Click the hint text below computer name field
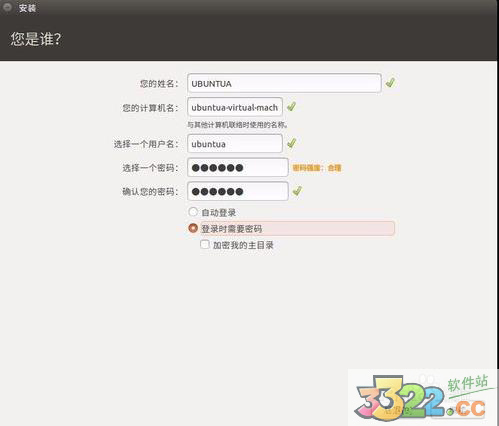The width and height of the screenshot is (499, 426). [x=237, y=125]
